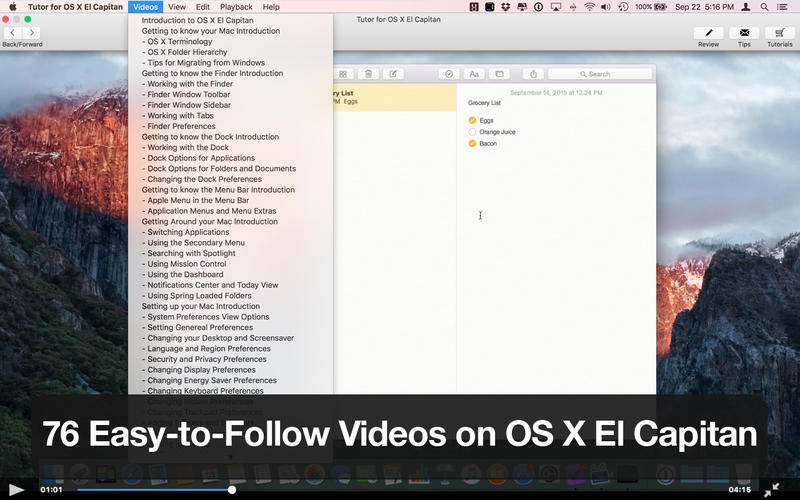
Task: Click the user account silhouette icon
Action: (x=745, y=7)
